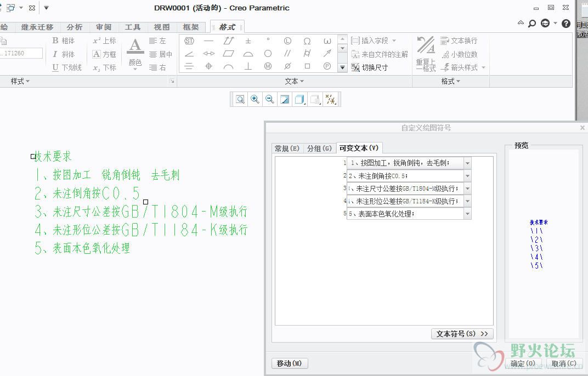Toggle subscript 下标

[105, 67]
